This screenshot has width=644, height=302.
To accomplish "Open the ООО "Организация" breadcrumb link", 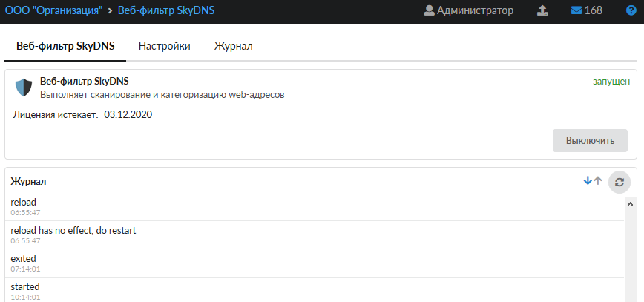I will (x=54, y=10).
